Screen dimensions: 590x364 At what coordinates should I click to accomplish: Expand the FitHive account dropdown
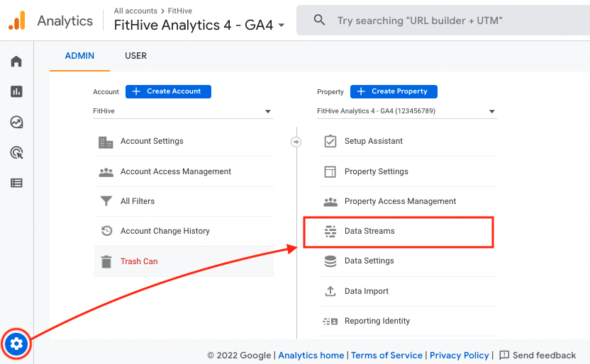click(183, 111)
